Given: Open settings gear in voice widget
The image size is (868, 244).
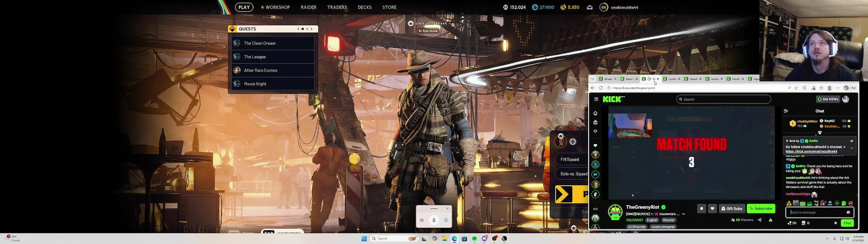Looking at the screenshot, I should coord(422,220).
